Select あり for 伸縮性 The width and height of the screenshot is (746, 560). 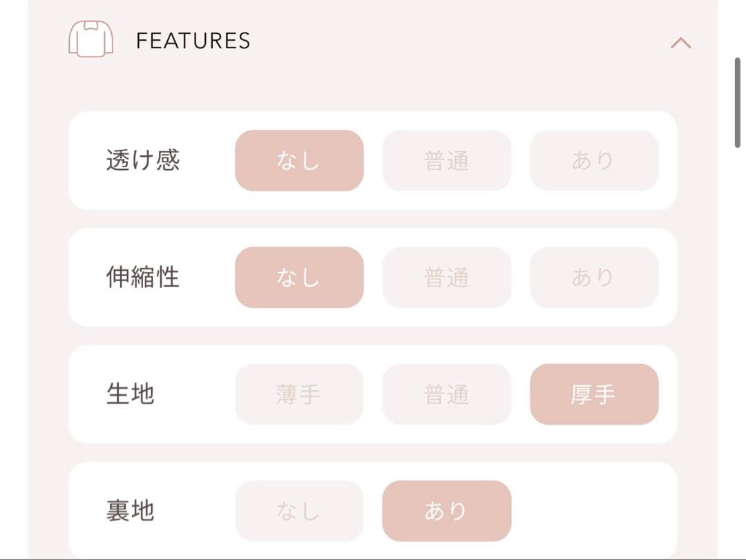pyautogui.click(x=594, y=277)
